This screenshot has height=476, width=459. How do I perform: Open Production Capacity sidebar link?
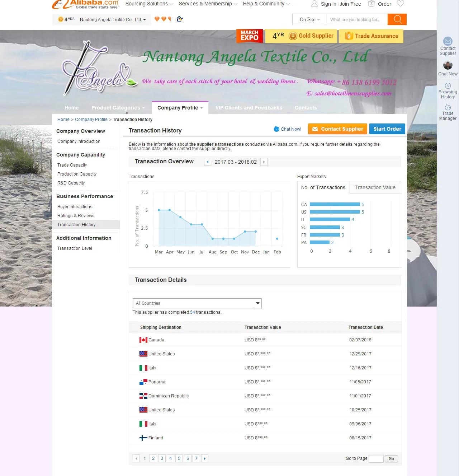(x=77, y=174)
